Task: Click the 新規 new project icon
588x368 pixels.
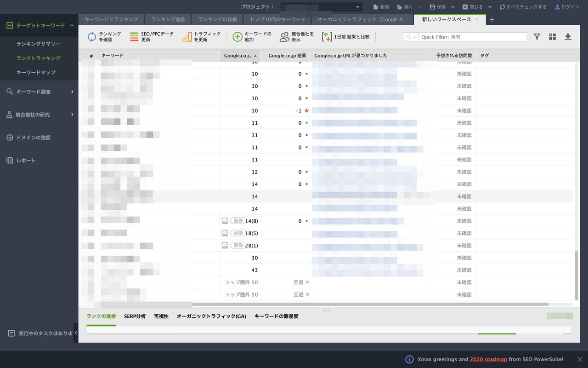Action: (375, 7)
